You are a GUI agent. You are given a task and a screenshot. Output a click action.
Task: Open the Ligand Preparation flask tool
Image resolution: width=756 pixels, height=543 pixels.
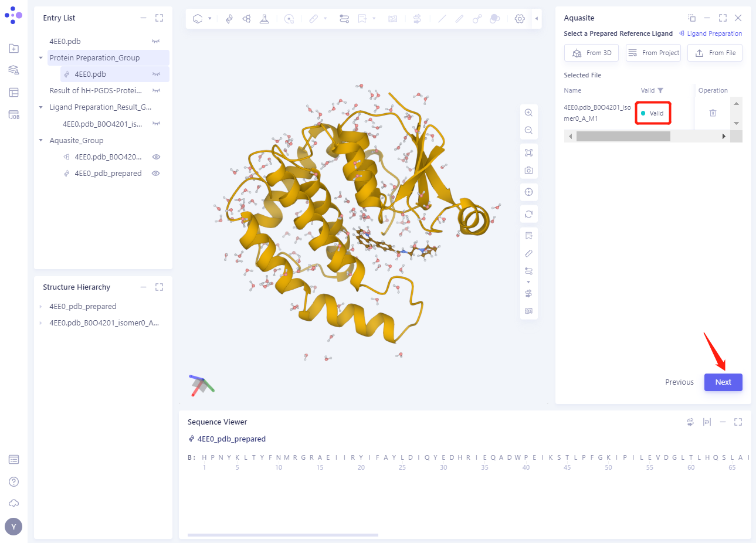click(265, 18)
